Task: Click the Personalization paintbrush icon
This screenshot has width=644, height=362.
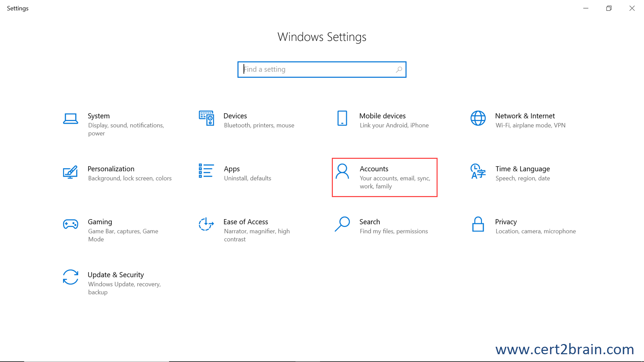Action: [71, 172]
